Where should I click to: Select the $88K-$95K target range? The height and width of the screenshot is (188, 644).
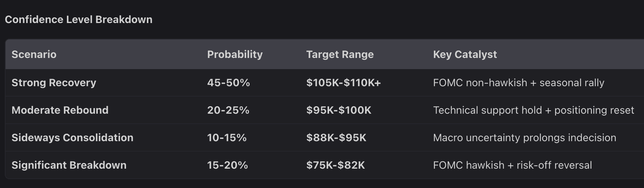336,138
